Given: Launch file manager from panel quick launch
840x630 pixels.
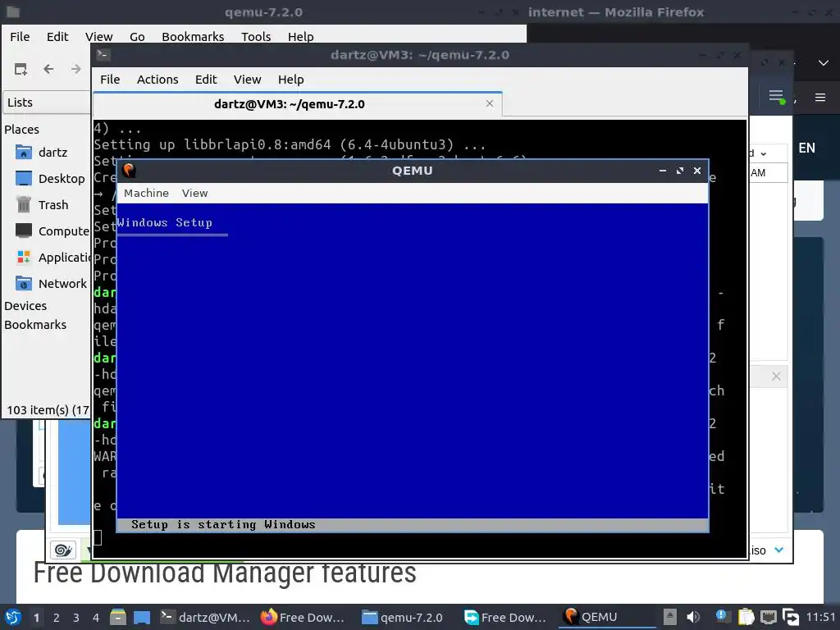Looking at the screenshot, I should point(118,617).
